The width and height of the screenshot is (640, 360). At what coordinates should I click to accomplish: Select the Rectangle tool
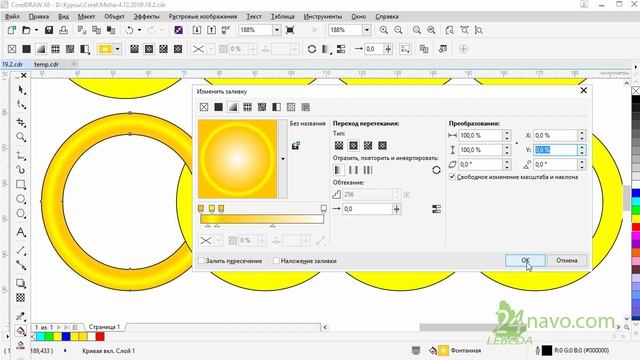click(21, 184)
